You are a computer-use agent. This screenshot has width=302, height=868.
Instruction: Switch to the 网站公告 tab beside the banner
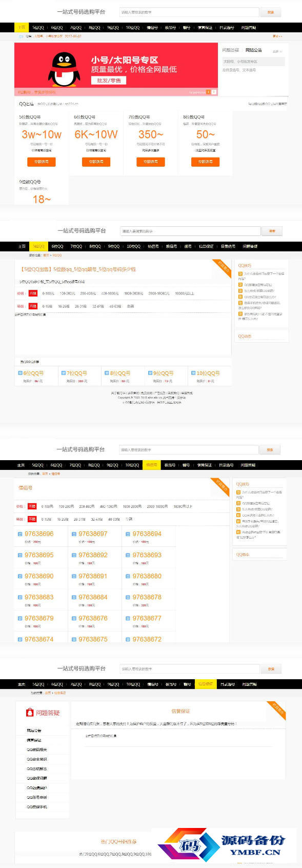(253, 50)
